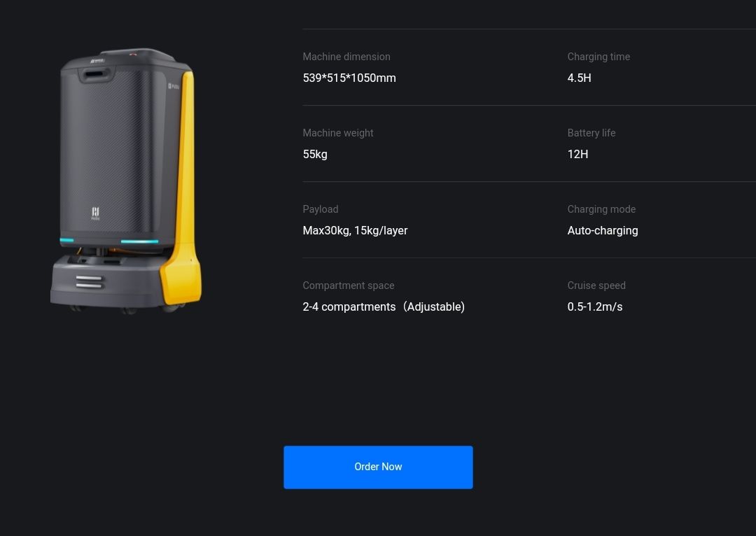Click the Max30kg, 15kg/layer payload value
The image size is (756, 536).
coord(355,230)
